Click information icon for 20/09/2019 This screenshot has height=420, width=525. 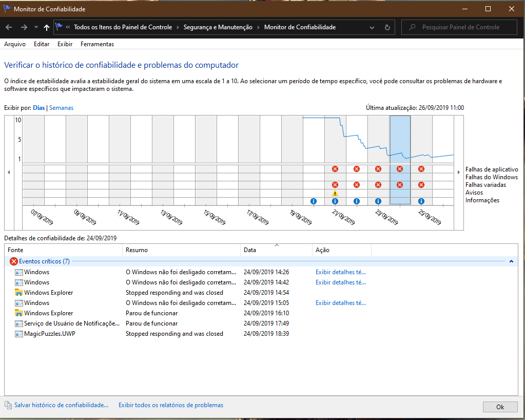(314, 201)
